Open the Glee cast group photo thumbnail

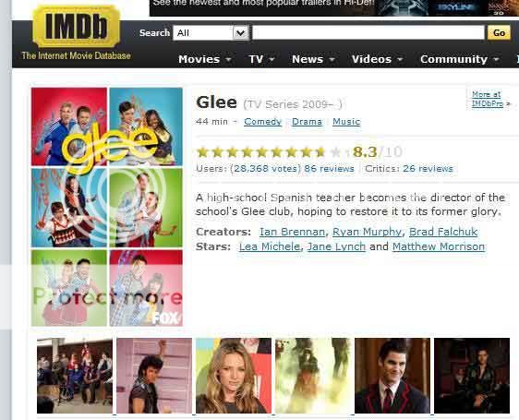coord(75,376)
